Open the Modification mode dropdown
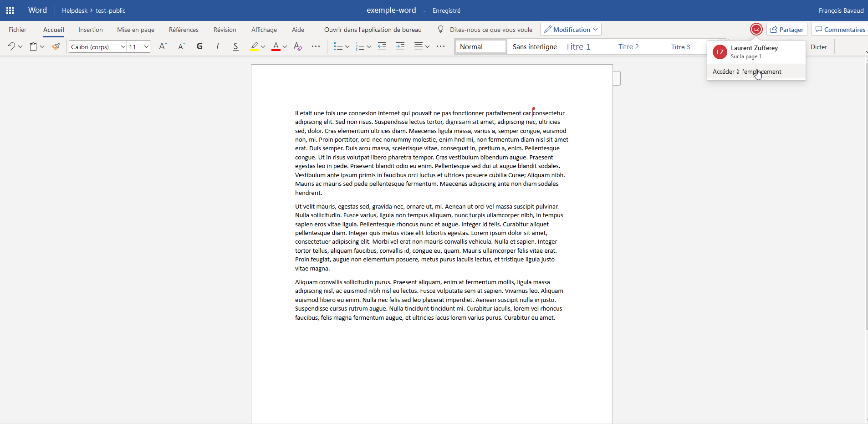This screenshot has width=868, height=424. tap(571, 30)
